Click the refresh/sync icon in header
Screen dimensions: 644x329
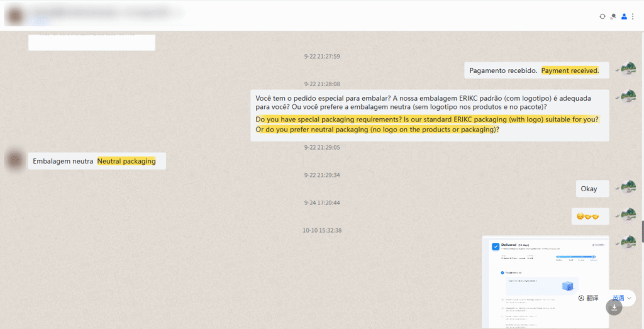tap(603, 16)
